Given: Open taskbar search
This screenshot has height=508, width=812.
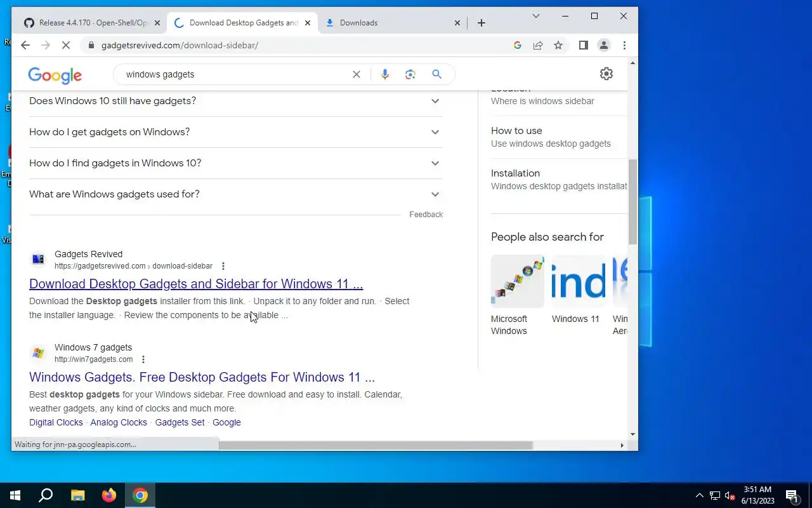Looking at the screenshot, I should pos(46,495).
